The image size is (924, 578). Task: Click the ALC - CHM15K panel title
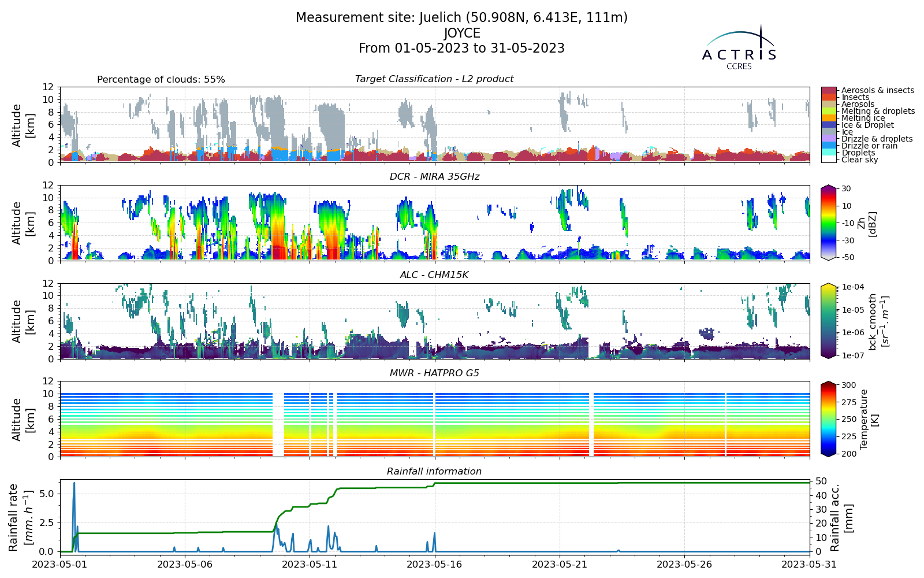[x=434, y=275]
